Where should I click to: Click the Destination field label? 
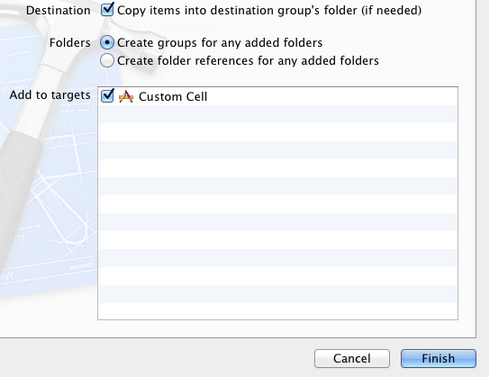(x=58, y=10)
